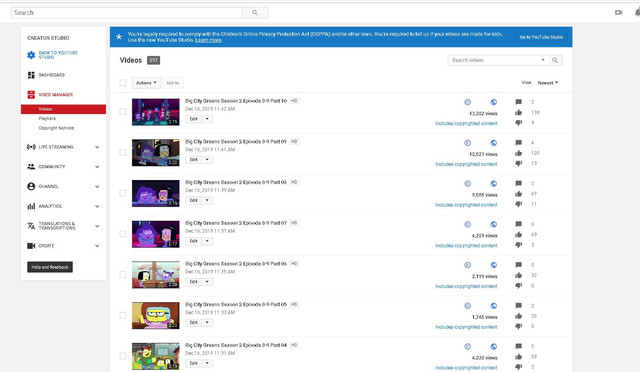Click the Go to YouTube Studio button
The width and height of the screenshot is (640, 372).
point(541,37)
